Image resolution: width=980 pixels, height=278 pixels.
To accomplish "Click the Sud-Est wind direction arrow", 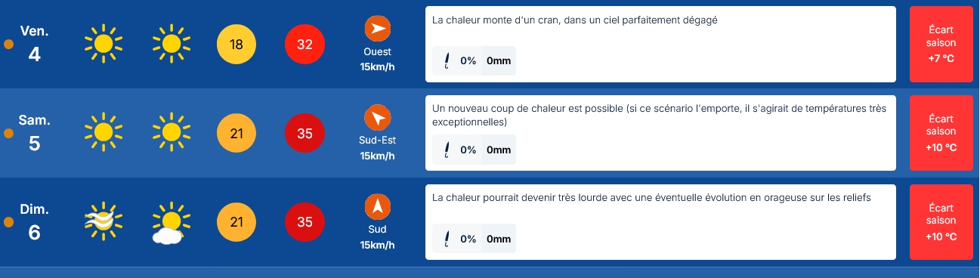I will coord(378,118).
